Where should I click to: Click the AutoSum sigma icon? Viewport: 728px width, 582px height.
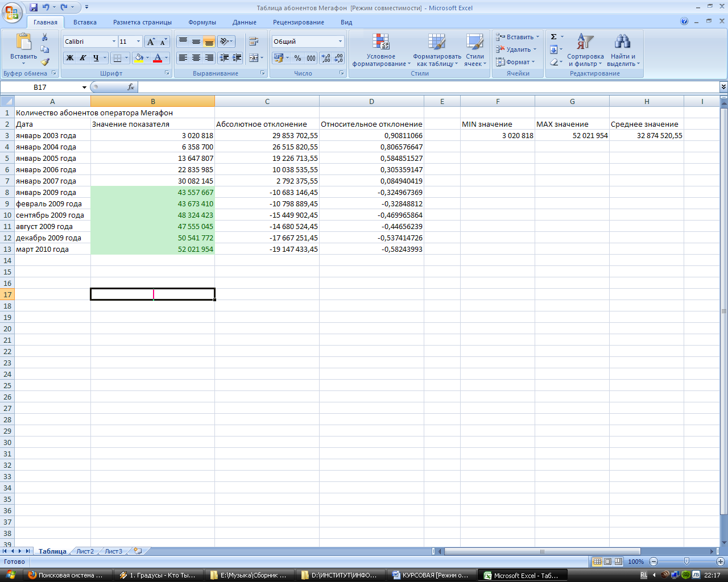click(553, 37)
